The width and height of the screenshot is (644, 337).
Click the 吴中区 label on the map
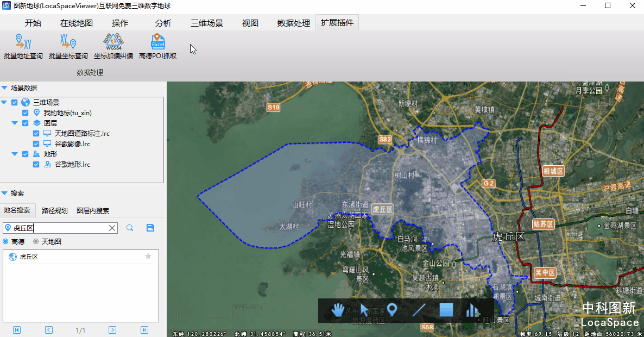pos(545,272)
